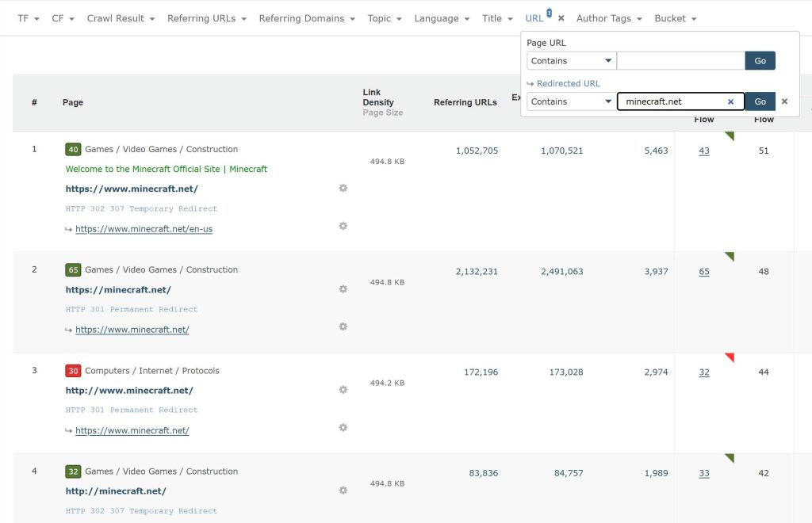
Task: Clear the minecraft.net text in input
Action: click(730, 102)
